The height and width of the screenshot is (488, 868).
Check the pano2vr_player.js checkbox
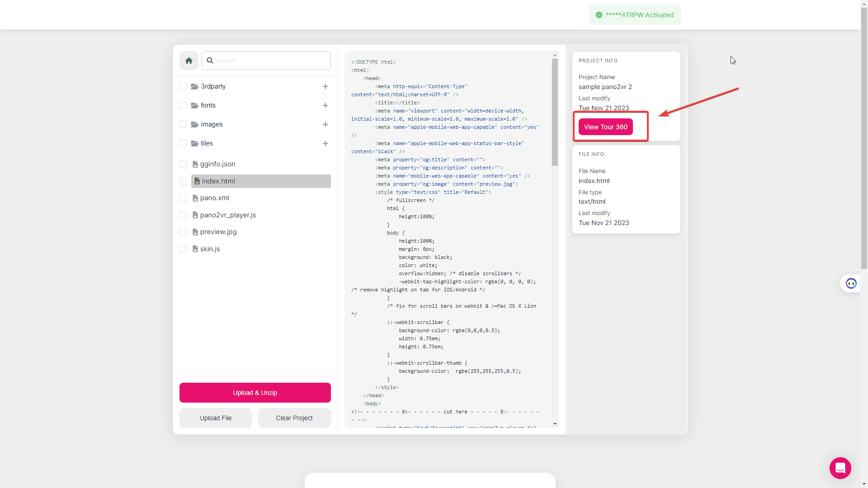tap(183, 215)
